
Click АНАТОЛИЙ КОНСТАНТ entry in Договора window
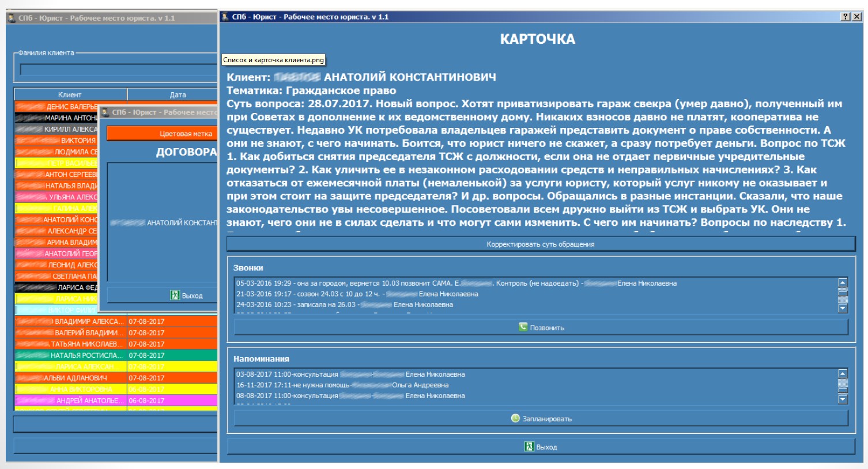point(164,222)
